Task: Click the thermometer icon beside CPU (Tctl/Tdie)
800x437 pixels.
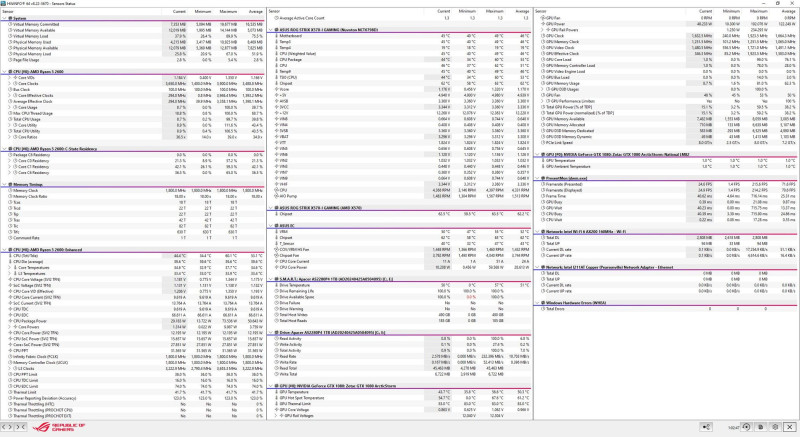Action: tap(10, 255)
